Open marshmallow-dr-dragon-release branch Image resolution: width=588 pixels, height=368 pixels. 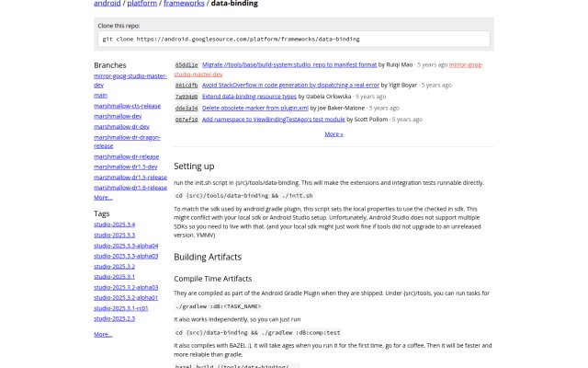(127, 142)
